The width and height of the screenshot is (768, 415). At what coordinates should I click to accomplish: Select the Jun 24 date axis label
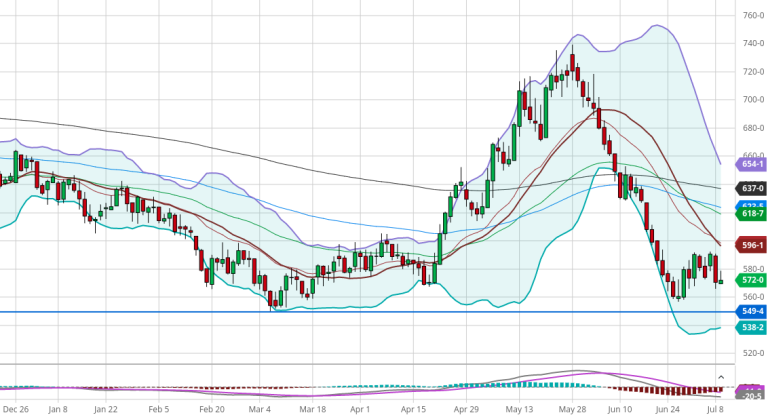668,409
